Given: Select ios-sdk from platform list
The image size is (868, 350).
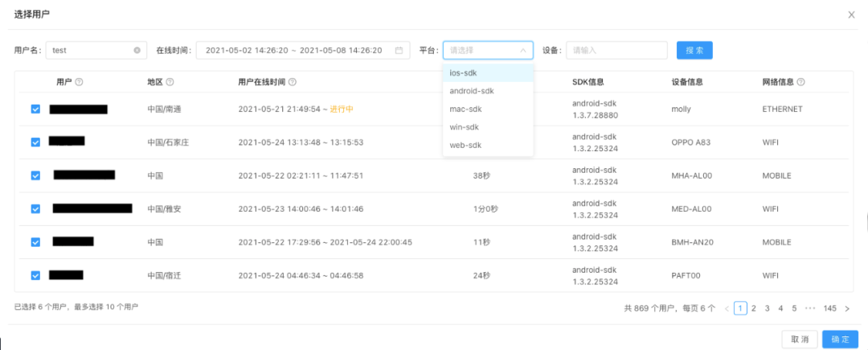Looking at the screenshot, I should pyautogui.click(x=489, y=72).
